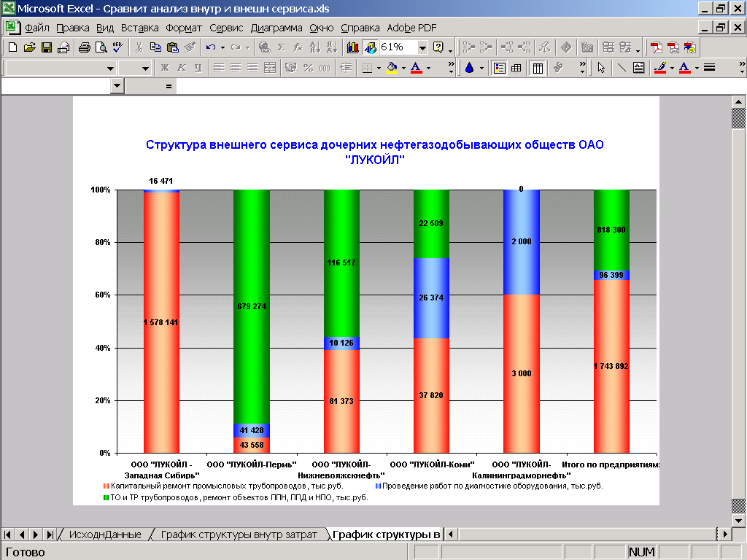Open Print Preview icon

[x=101, y=47]
